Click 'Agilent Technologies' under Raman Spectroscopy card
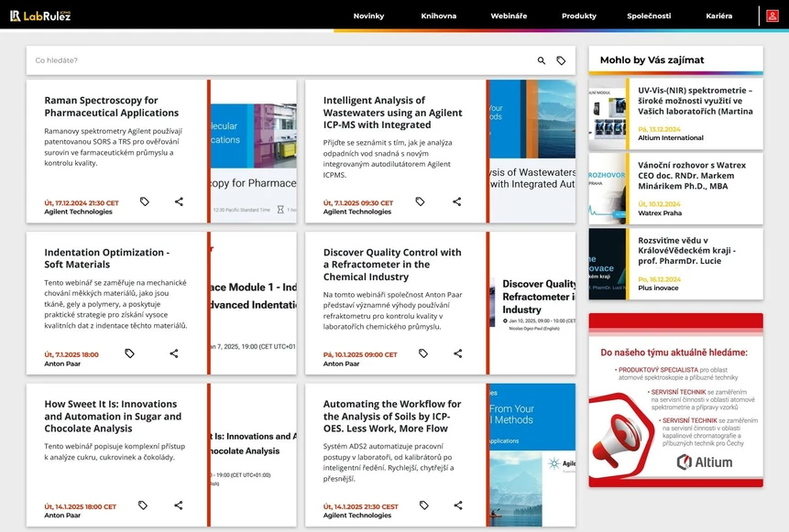 (x=79, y=212)
